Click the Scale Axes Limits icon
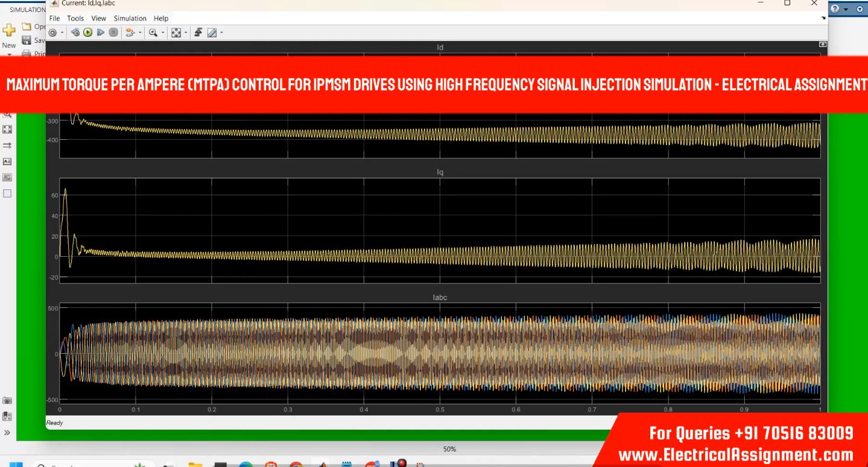Screen dimensions: 868x467 click(x=177, y=33)
